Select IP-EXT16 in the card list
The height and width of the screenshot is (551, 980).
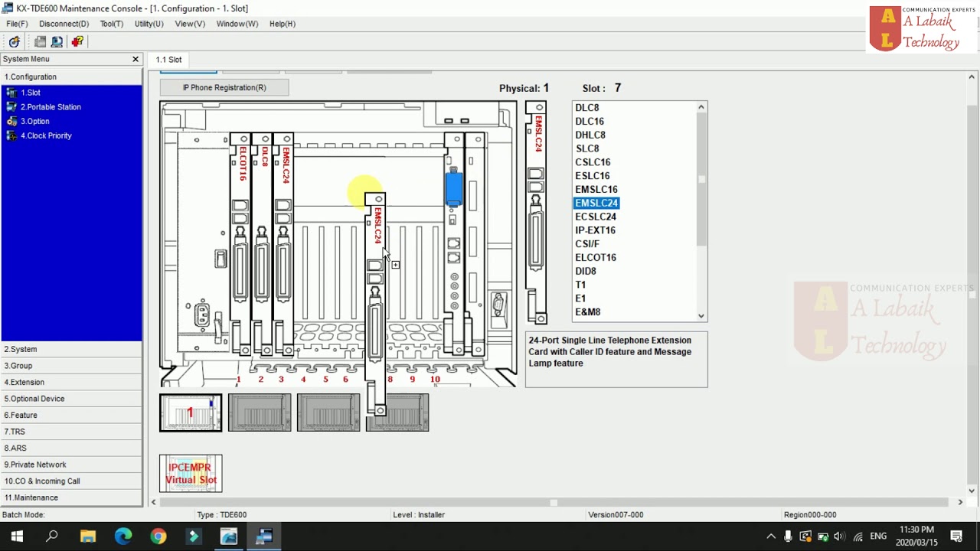595,230
